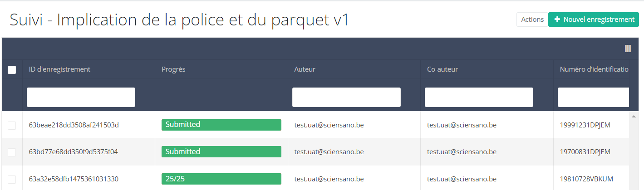
Task: Select checkbox for record 63bd77e68dd350f9d5375f04
Action: coord(12,152)
